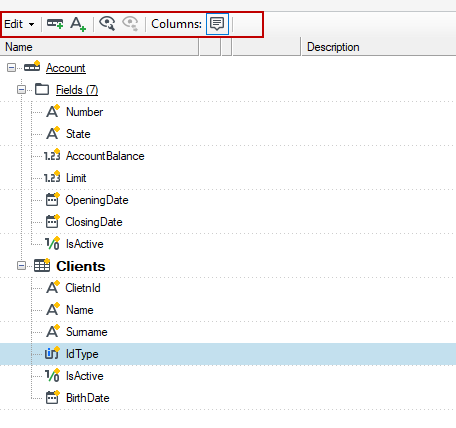The width and height of the screenshot is (456, 428).
Task: Select the Name field under Clients
Action: (x=80, y=310)
